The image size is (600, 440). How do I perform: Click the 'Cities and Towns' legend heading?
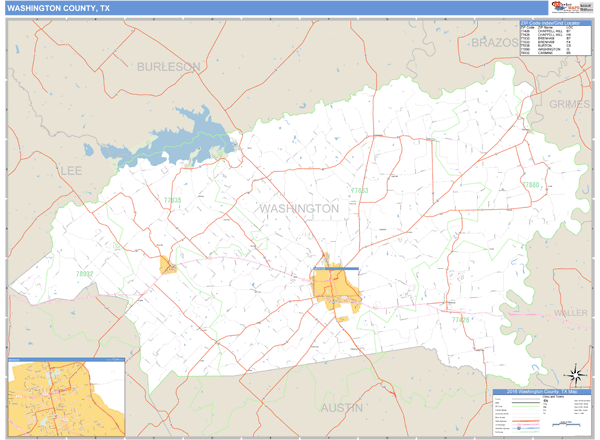coord(553,397)
